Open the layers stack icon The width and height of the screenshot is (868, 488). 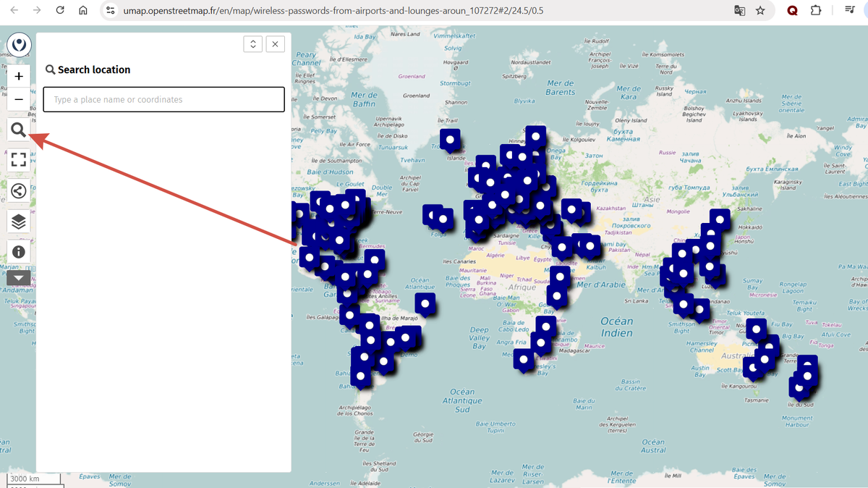pos(19,222)
